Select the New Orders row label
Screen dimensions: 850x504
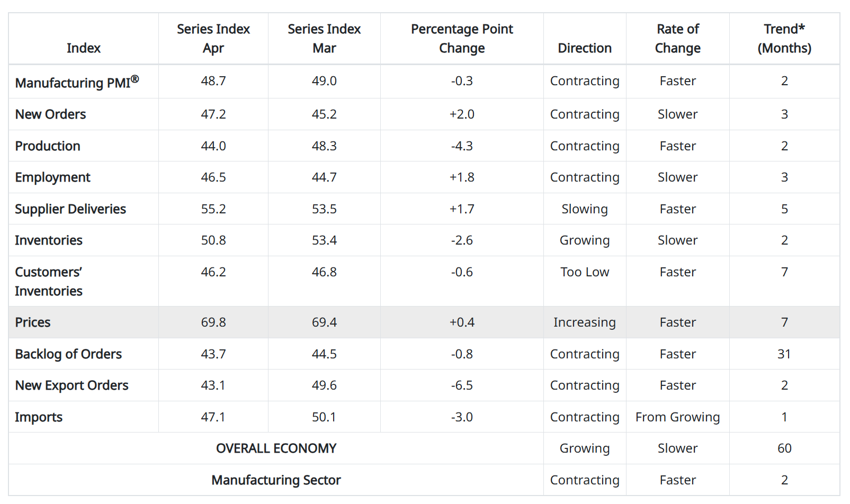coord(50,114)
